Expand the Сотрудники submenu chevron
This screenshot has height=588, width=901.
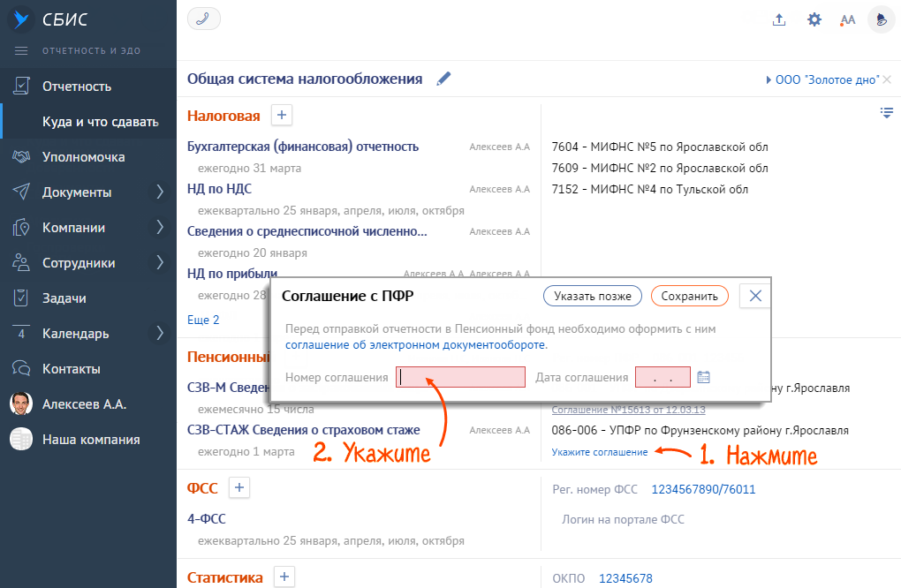pyautogui.click(x=160, y=262)
